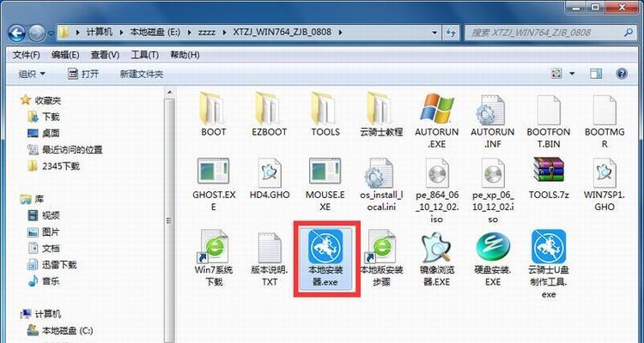The image size is (644, 343).
Task: Select the TOOLS folder
Action: (x=325, y=114)
